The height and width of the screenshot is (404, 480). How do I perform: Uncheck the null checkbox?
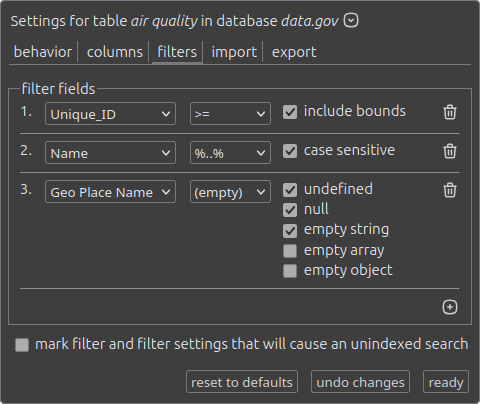pos(290,210)
